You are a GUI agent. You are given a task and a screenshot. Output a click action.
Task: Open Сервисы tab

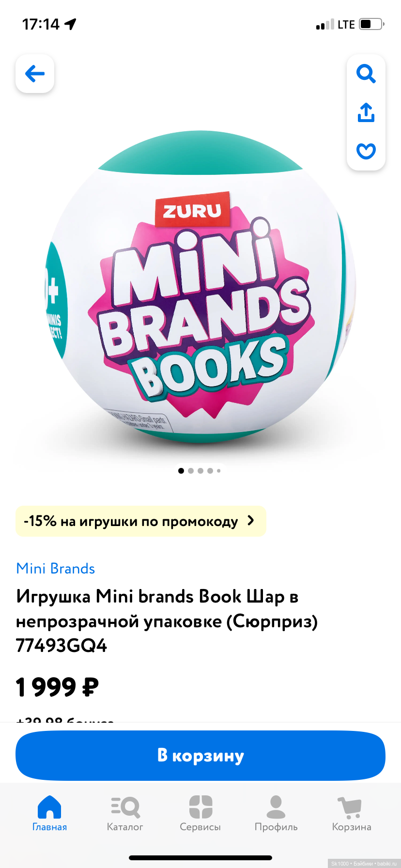(x=200, y=813)
